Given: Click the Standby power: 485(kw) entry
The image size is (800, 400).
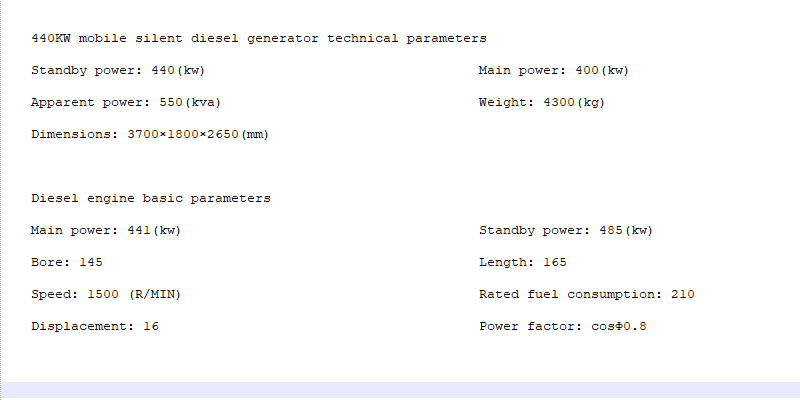Looking at the screenshot, I should pyautogui.click(x=566, y=231).
